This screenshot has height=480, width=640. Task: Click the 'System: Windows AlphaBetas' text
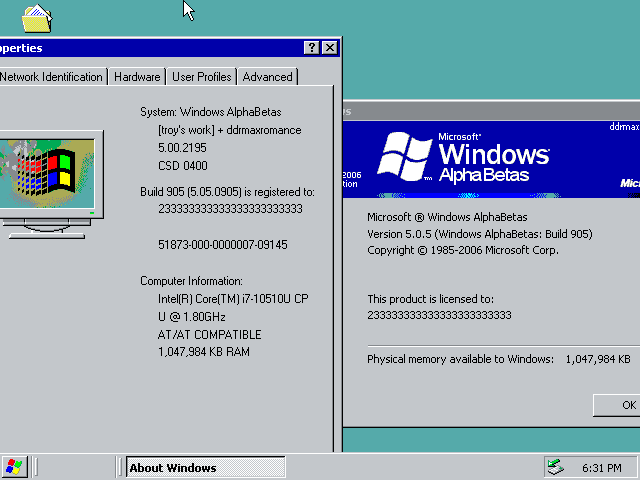click(x=211, y=112)
